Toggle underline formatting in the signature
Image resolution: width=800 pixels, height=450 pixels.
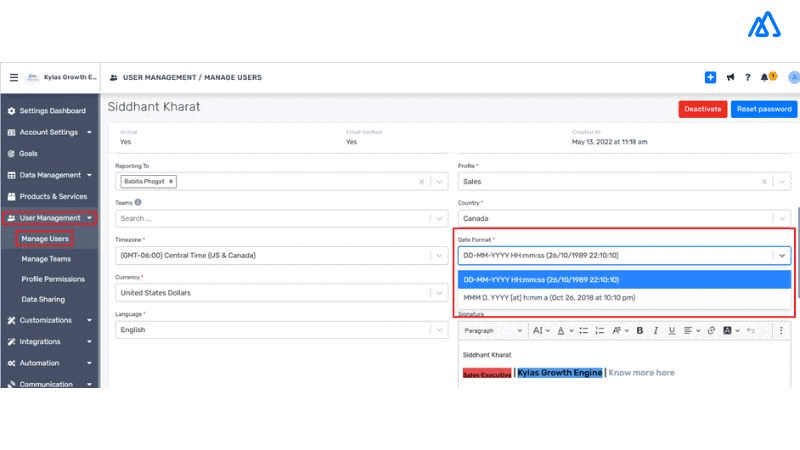(670, 330)
